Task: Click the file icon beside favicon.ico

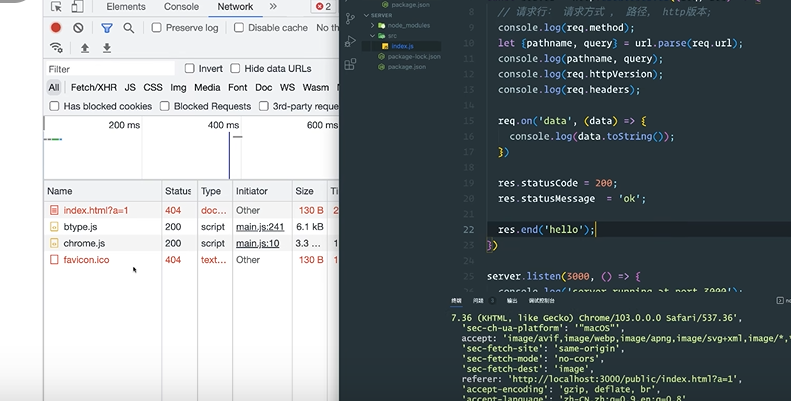Action: [54, 260]
